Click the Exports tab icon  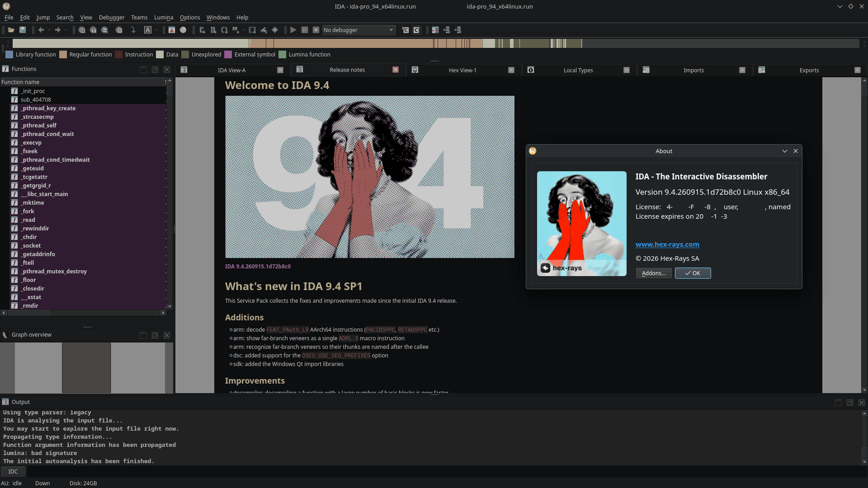[x=762, y=70]
